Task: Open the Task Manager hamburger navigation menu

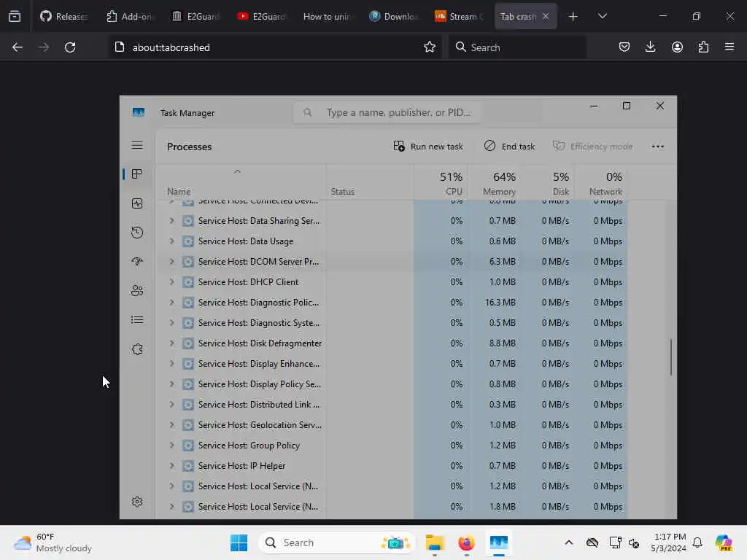Action: pos(137,145)
